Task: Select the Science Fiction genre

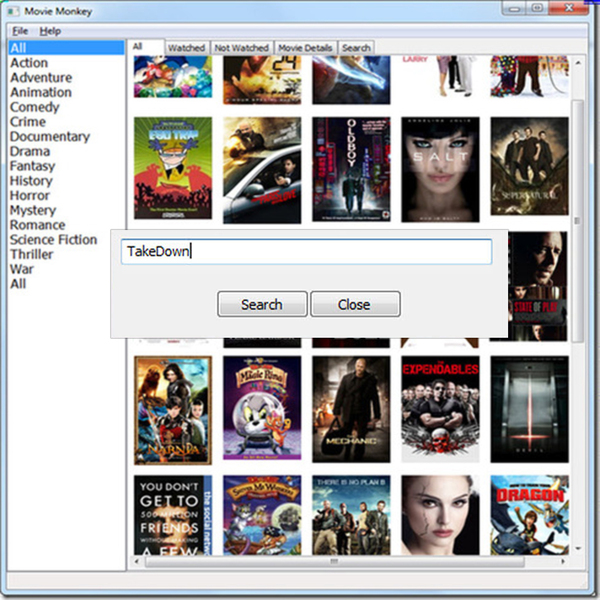Action: 54,240
